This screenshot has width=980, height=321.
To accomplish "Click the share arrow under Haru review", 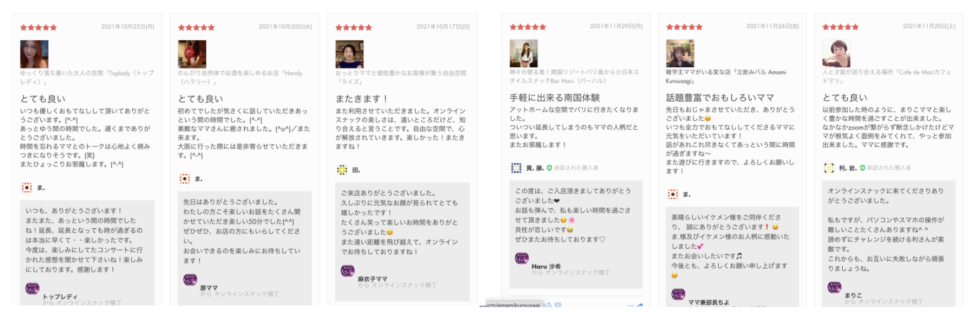I will [x=640, y=305].
